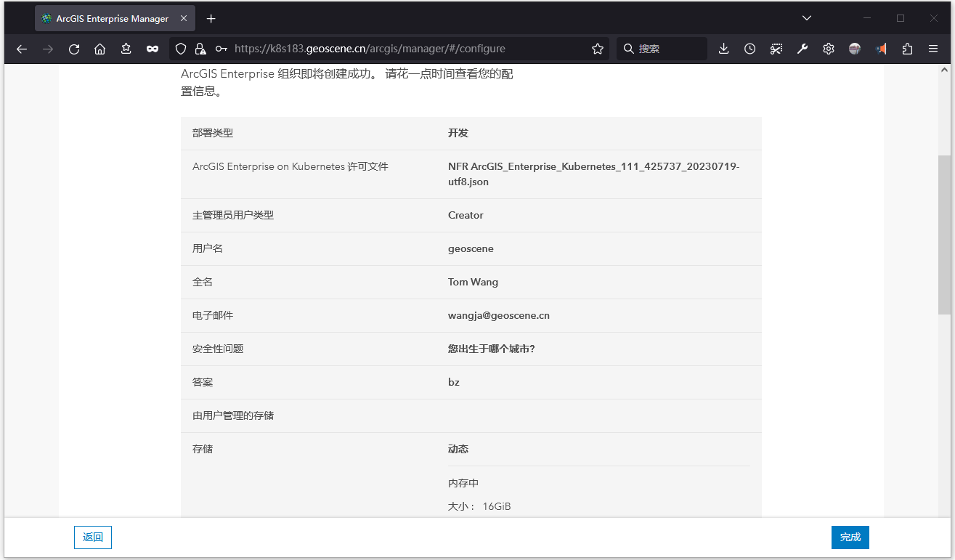The image size is (955, 560).
Task: Select the ArcGIS Enterprise Manager tab
Action: click(x=113, y=19)
